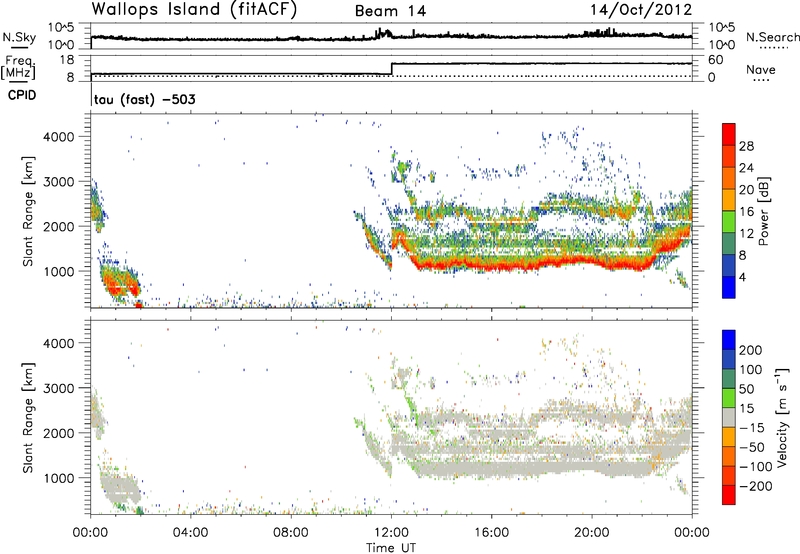Click the 'Nave' legend label
The width and height of the screenshot is (800, 554).
point(761,70)
